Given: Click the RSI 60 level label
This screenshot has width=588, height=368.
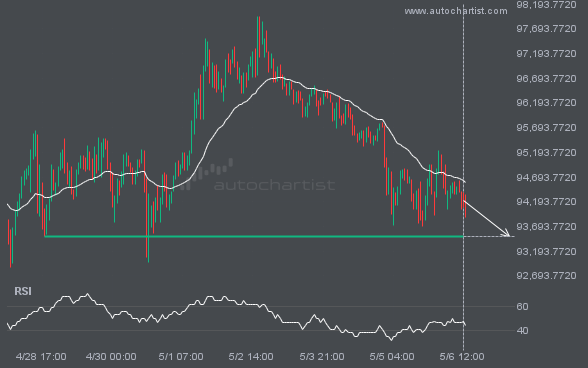Looking at the screenshot, I should tap(522, 306).
